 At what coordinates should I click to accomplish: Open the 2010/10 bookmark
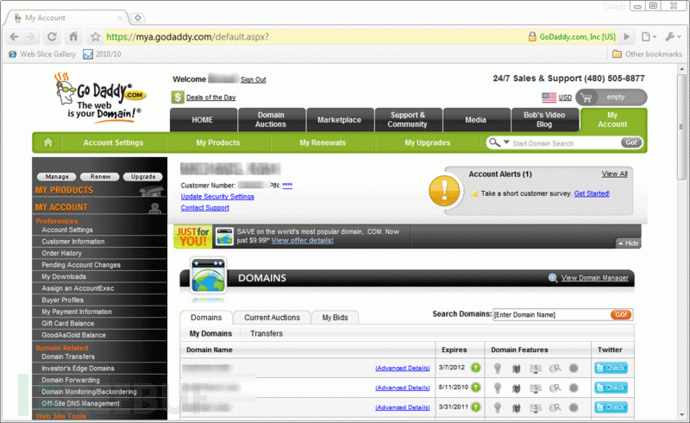pyautogui.click(x=102, y=54)
